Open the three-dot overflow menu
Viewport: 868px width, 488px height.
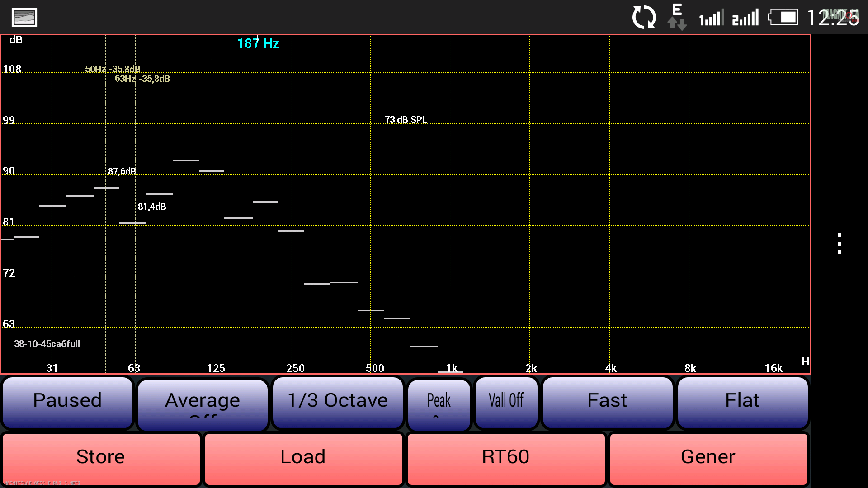(839, 244)
